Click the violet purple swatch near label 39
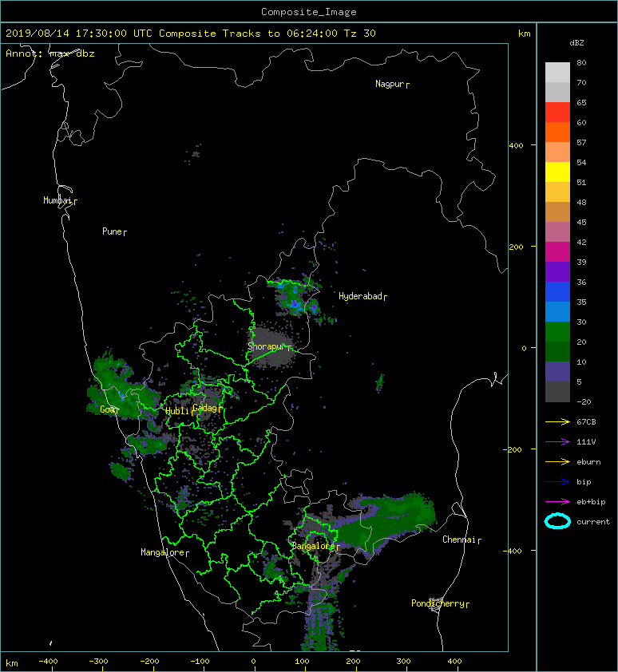 pos(557,271)
